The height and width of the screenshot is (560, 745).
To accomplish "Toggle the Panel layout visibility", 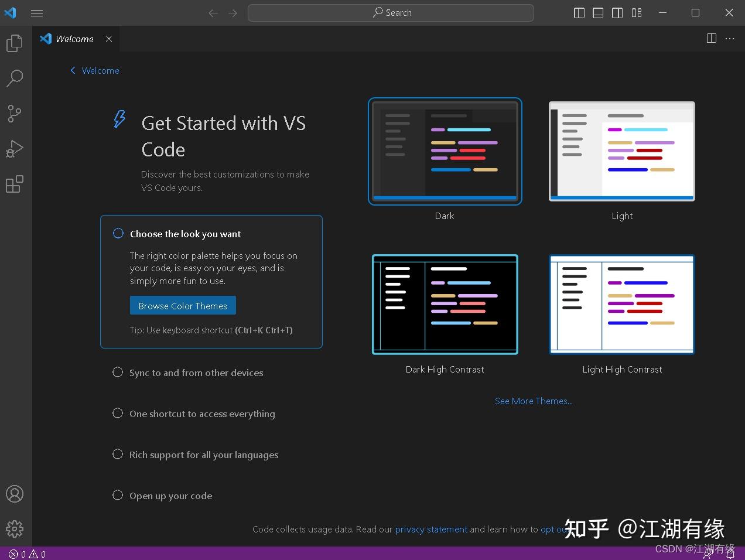I will pos(598,12).
